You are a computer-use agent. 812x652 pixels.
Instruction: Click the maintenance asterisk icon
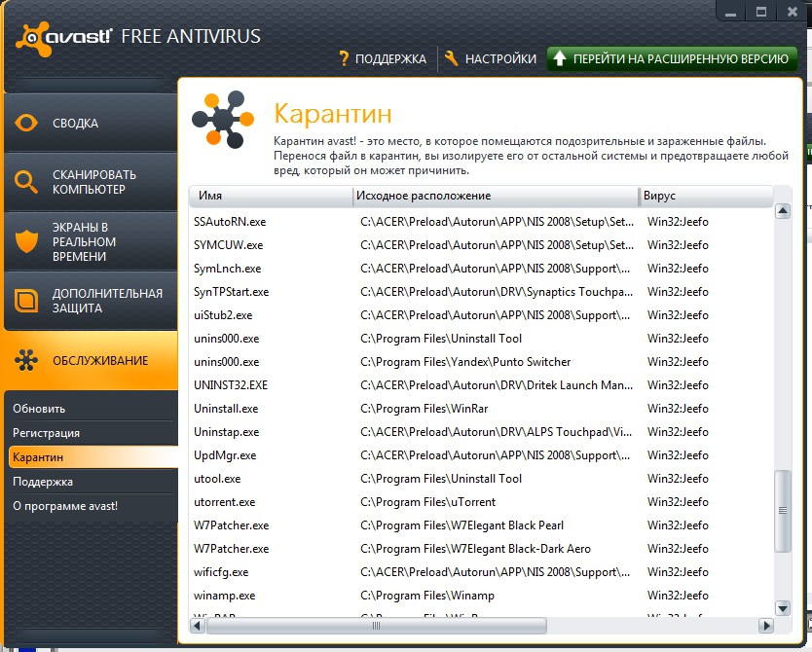pyautogui.click(x=26, y=360)
